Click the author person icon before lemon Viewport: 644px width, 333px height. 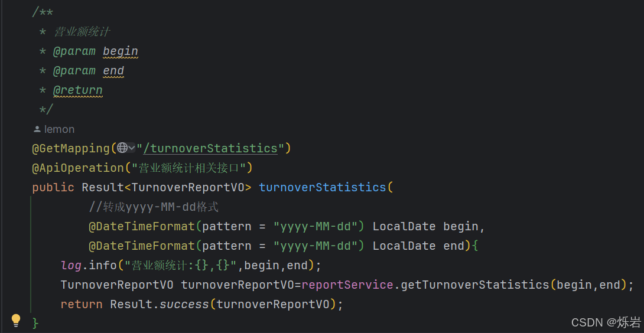[x=37, y=129]
